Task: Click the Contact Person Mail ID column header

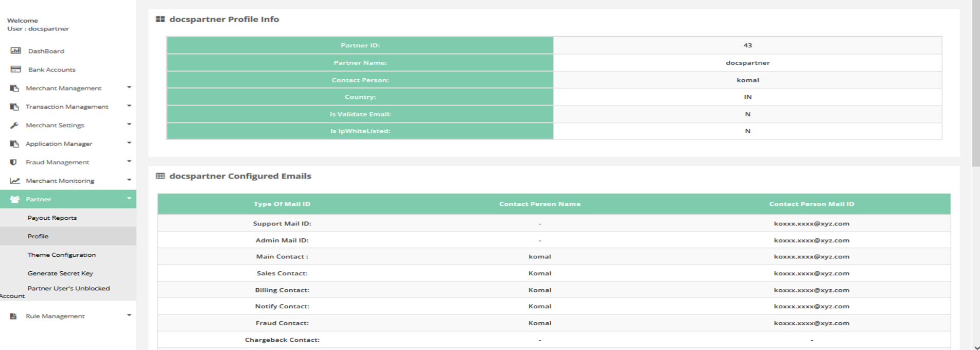Action: pos(811,204)
